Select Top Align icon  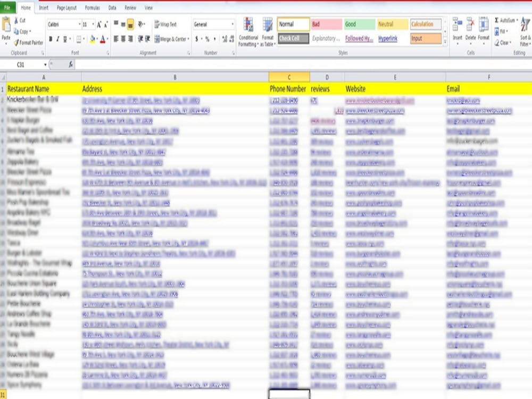click(116, 24)
